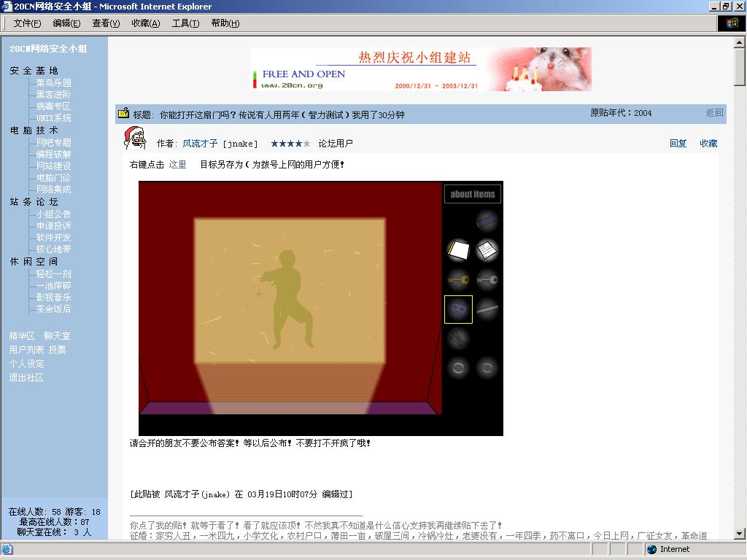Click the 返回 link in the post header
747x560 pixels.
pyautogui.click(x=715, y=113)
